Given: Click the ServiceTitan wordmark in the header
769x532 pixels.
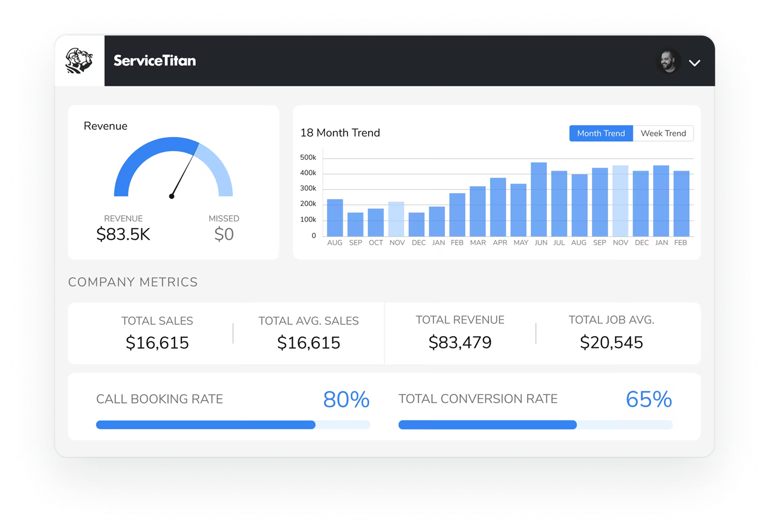Looking at the screenshot, I should (155, 60).
